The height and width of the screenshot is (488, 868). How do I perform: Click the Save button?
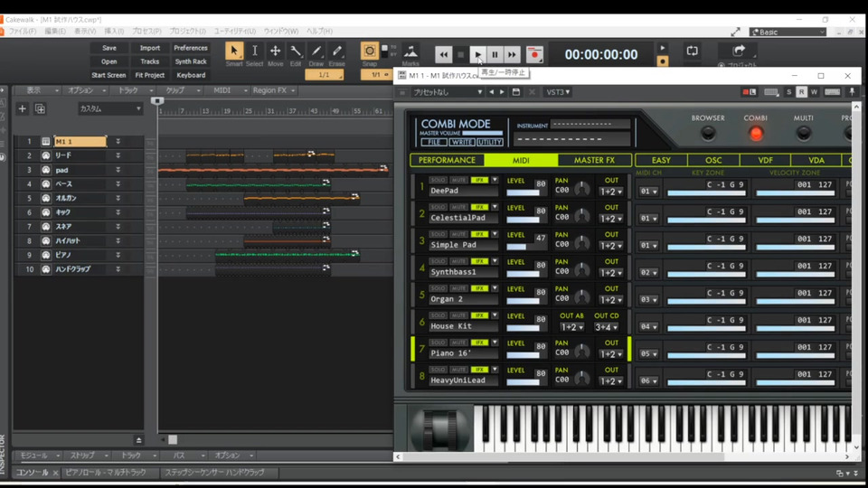[x=109, y=48]
